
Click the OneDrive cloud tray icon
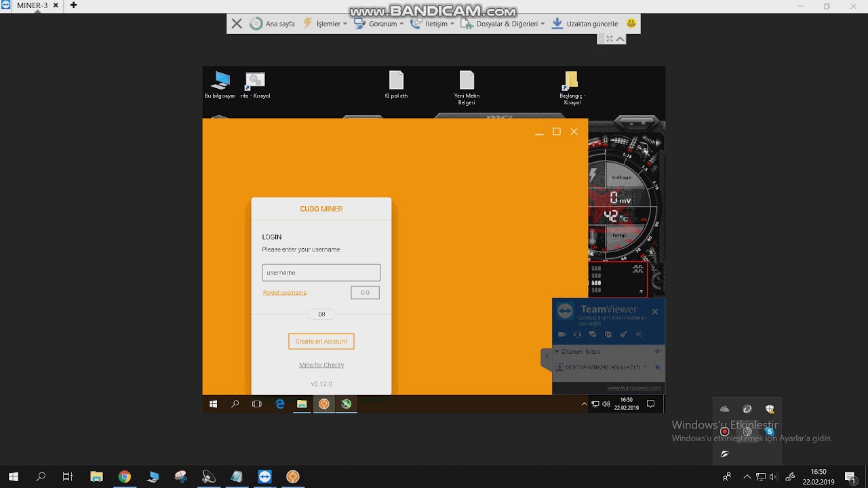pyautogui.click(x=725, y=409)
